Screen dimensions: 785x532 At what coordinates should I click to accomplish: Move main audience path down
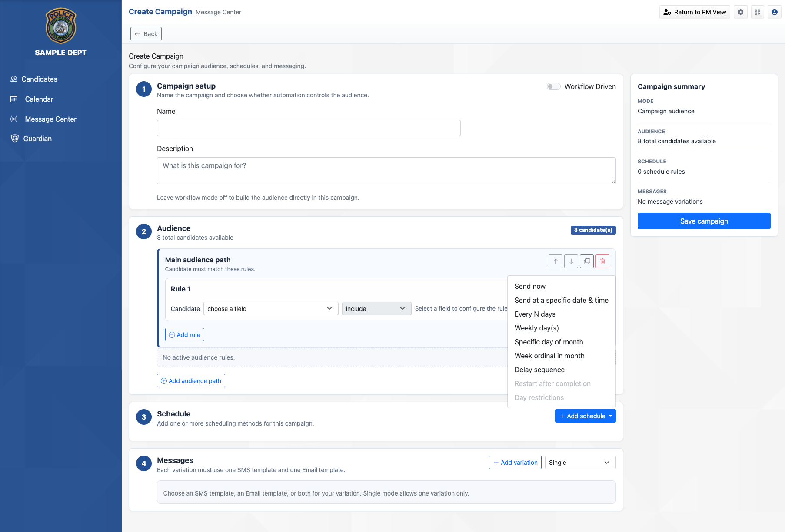point(571,261)
